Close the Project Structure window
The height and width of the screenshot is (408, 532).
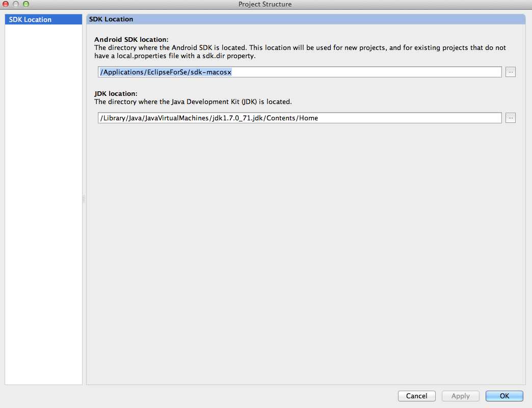[x=6, y=4]
